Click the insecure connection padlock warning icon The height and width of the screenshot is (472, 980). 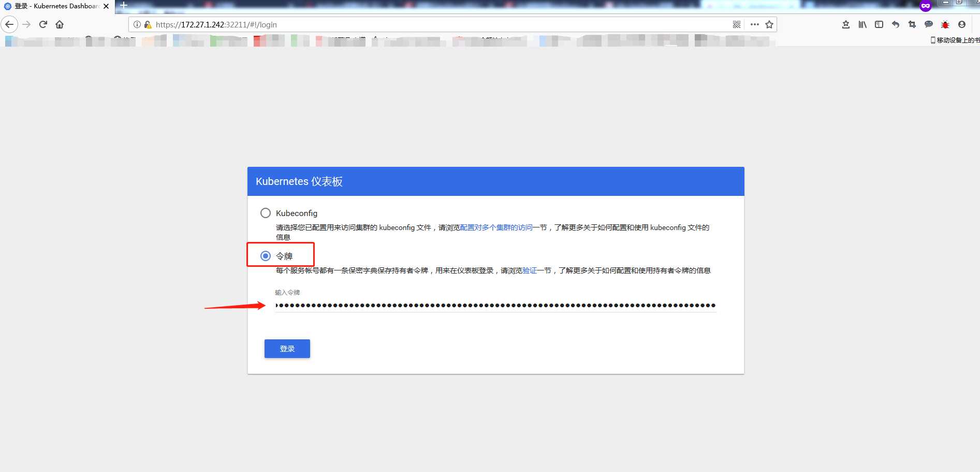pyautogui.click(x=148, y=24)
